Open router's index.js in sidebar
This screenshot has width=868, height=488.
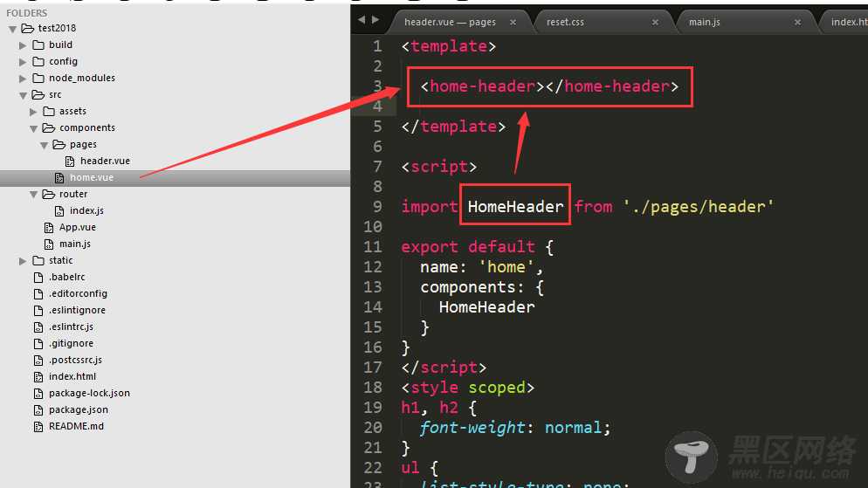point(87,210)
